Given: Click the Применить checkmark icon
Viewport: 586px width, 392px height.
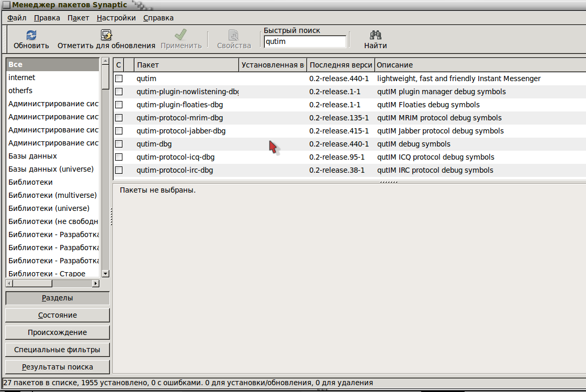Looking at the screenshot, I should (181, 35).
